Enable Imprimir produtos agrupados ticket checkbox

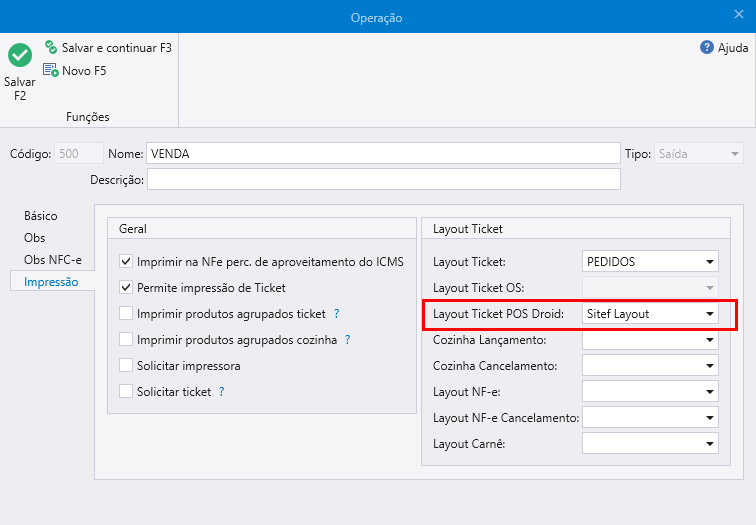coord(126,314)
